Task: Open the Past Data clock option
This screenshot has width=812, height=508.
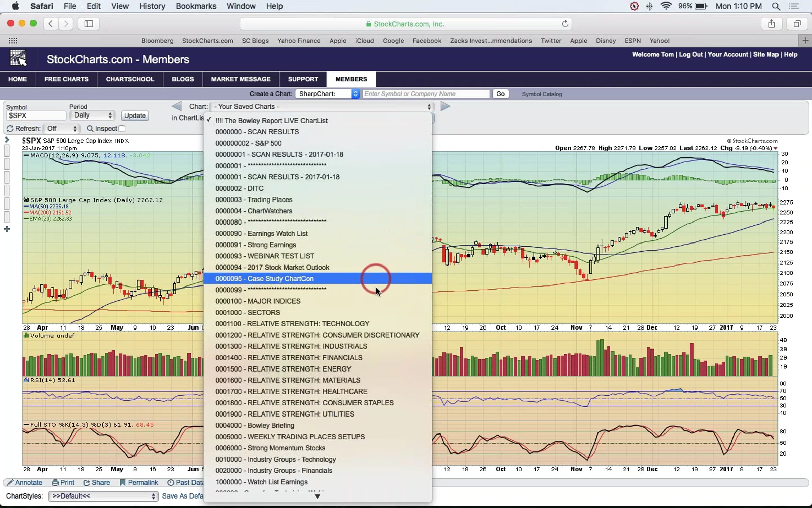Action: (x=185, y=482)
